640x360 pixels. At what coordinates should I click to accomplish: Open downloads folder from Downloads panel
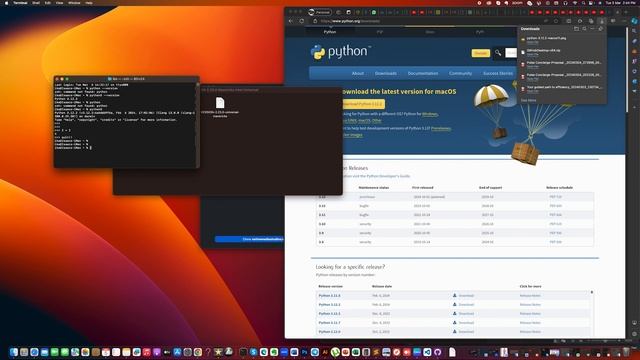tap(576, 29)
